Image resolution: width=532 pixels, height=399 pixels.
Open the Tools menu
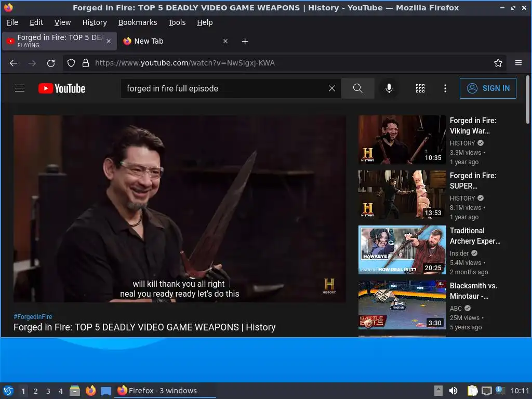point(177,22)
